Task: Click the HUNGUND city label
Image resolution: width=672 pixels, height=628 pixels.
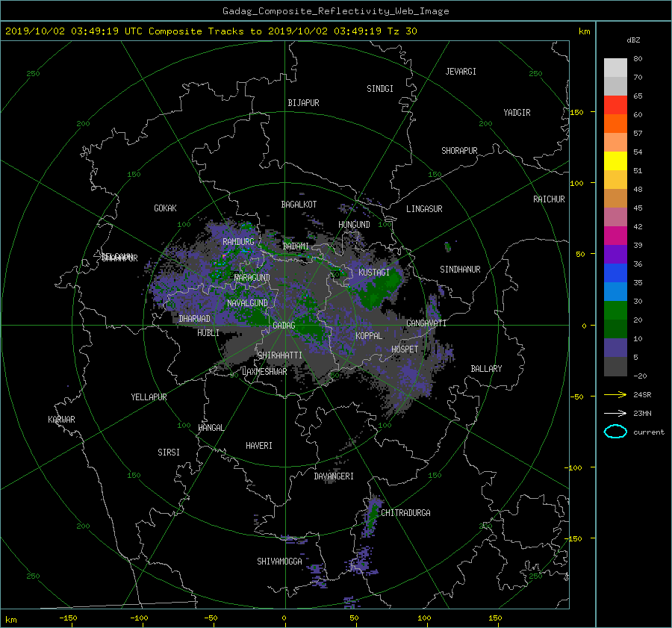Action: pyautogui.click(x=354, y=225)
